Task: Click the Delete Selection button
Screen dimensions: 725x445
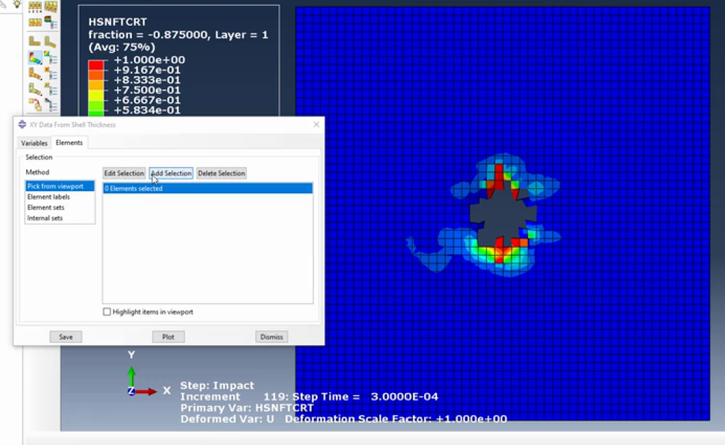Action: click(x=221, y=173)
